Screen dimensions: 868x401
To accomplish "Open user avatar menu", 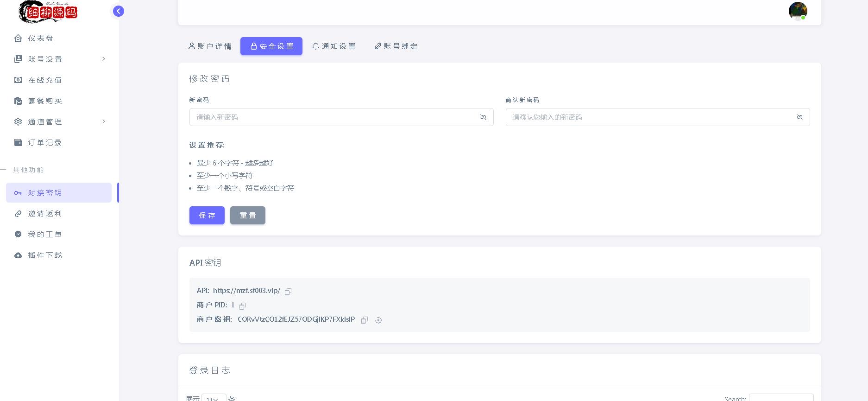I will [x=798, y=11].
